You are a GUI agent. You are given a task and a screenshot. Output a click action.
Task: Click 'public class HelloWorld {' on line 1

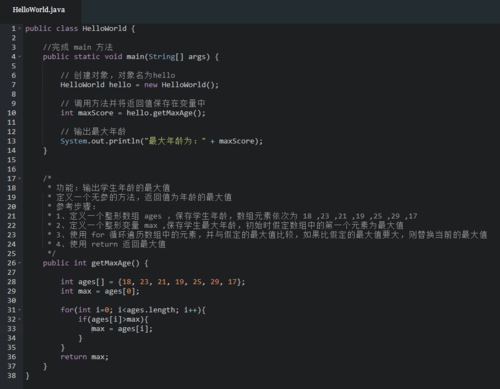coord(80,29)
